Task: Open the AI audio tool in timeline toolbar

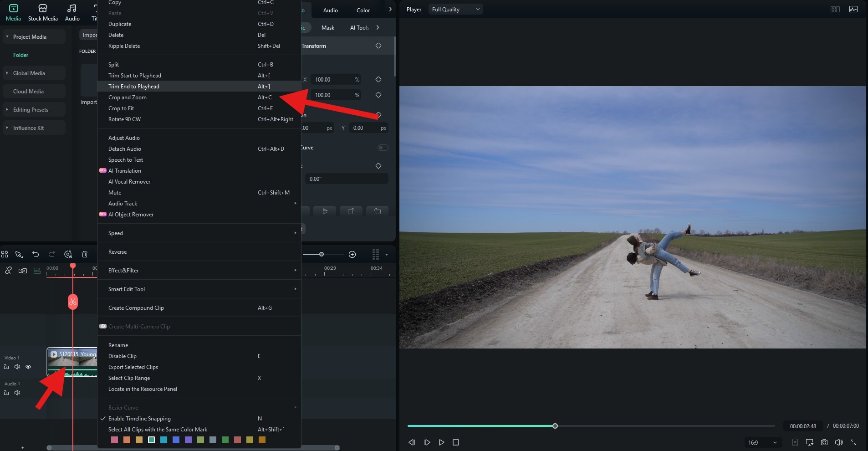Action: pyautogui.click(x=68, y=254)
